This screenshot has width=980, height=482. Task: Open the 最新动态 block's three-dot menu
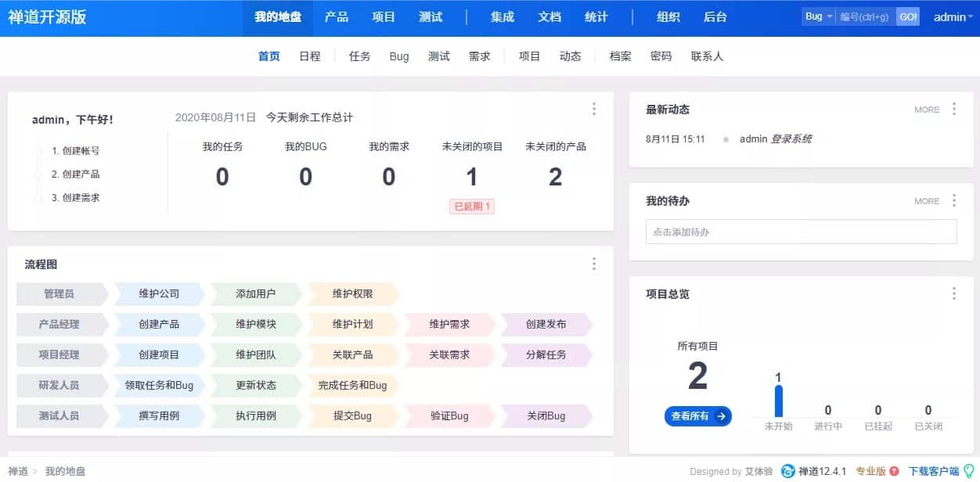[953, 109]
